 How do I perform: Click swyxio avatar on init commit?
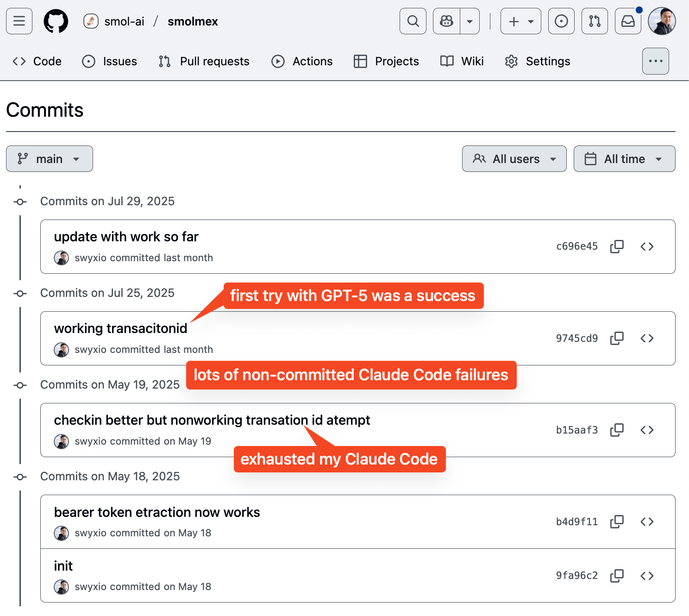[62, 587]
